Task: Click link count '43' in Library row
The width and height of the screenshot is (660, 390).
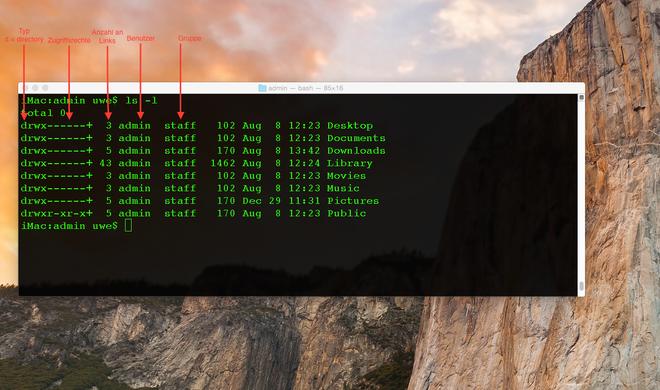Action: click(x=106, y=163)
